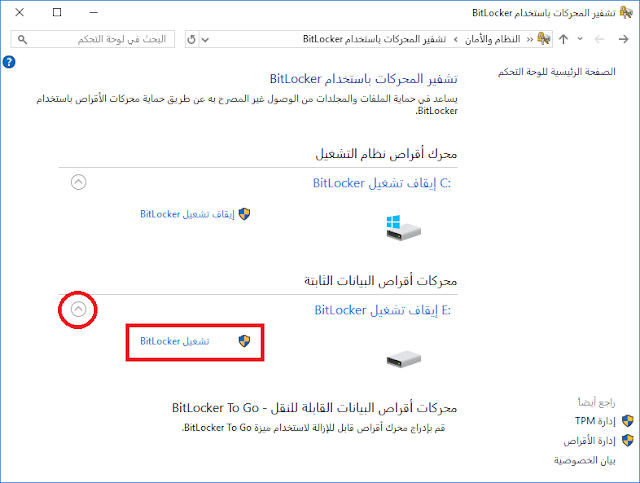The height and width of the screenshot is (483, 640).
Task: Select النظام والأمان breadcrumb
Action: (493, 39)
